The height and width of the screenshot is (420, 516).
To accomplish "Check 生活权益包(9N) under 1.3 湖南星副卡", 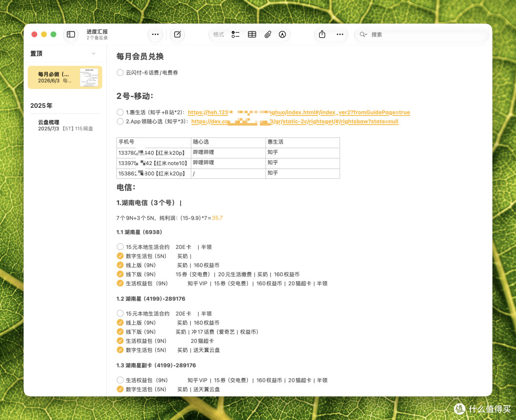I will [120, 380].
